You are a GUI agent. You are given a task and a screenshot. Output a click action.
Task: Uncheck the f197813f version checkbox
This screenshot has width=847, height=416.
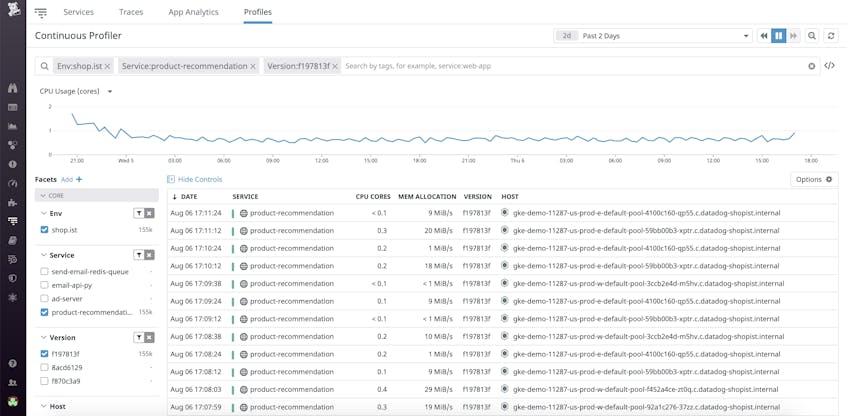(45, 354)
